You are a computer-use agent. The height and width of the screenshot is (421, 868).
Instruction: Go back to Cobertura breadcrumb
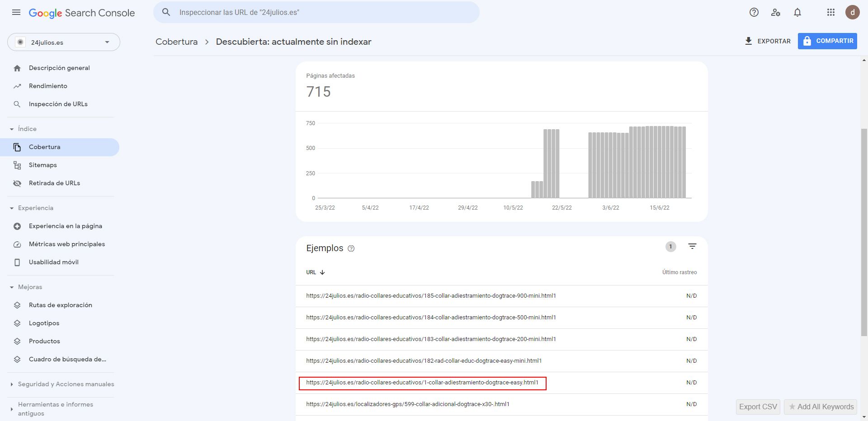[176, 42]
